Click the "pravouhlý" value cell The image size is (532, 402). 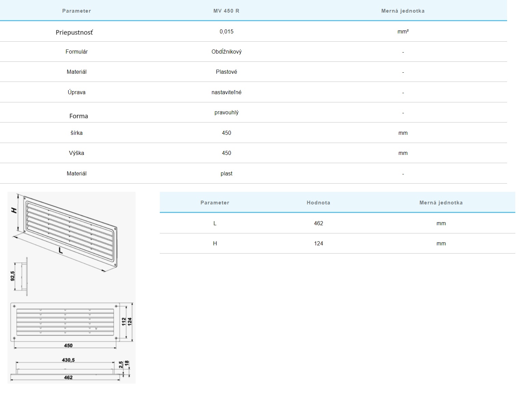(x=226, y=112)
